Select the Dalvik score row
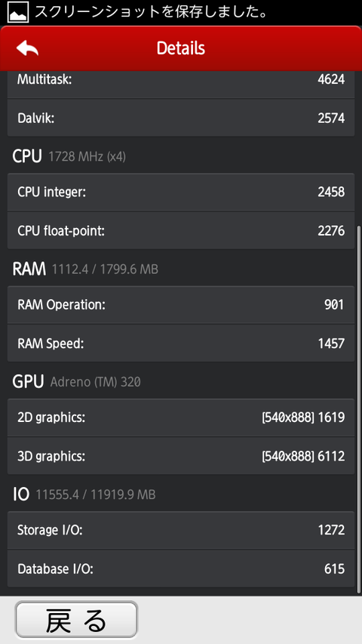Image resolution: width=362 pixels, height=644 pixels. click(181, 119)
